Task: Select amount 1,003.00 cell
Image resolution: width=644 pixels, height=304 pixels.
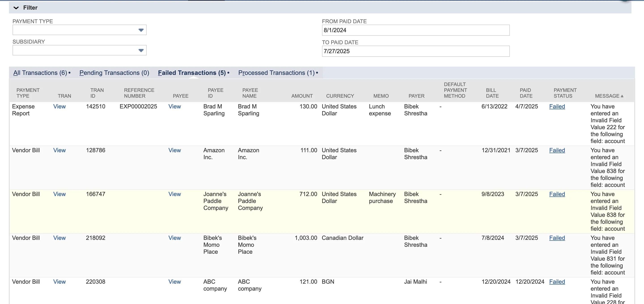Action: [x=306, y=238]
